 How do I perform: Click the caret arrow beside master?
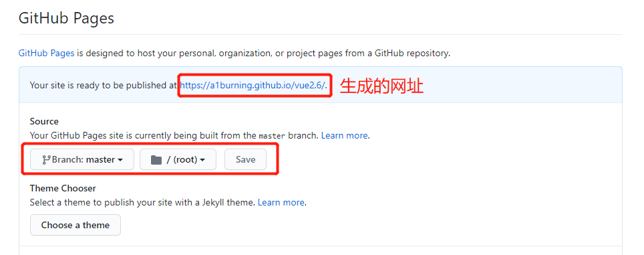(120, 160)
